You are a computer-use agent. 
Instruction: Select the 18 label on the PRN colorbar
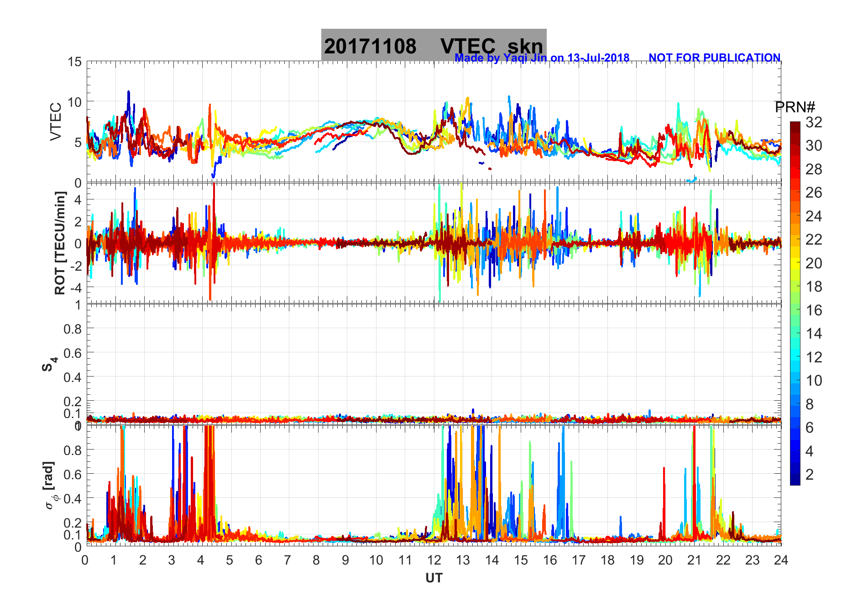pos(814,287)
